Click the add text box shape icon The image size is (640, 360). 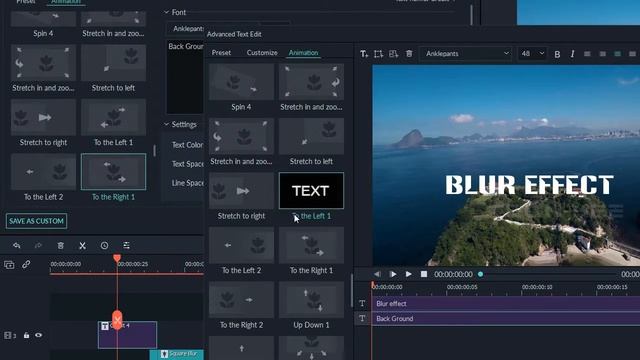coord(379,54)
